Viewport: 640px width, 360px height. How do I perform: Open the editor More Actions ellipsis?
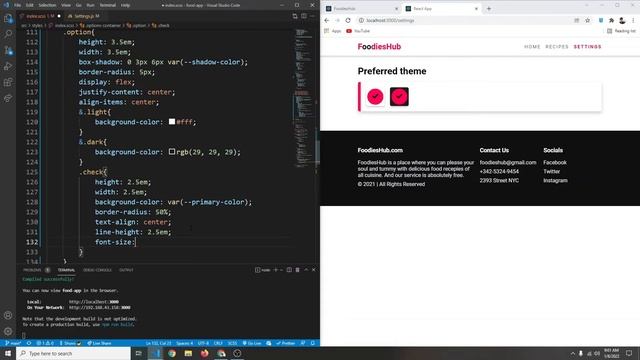click(313, 16)
